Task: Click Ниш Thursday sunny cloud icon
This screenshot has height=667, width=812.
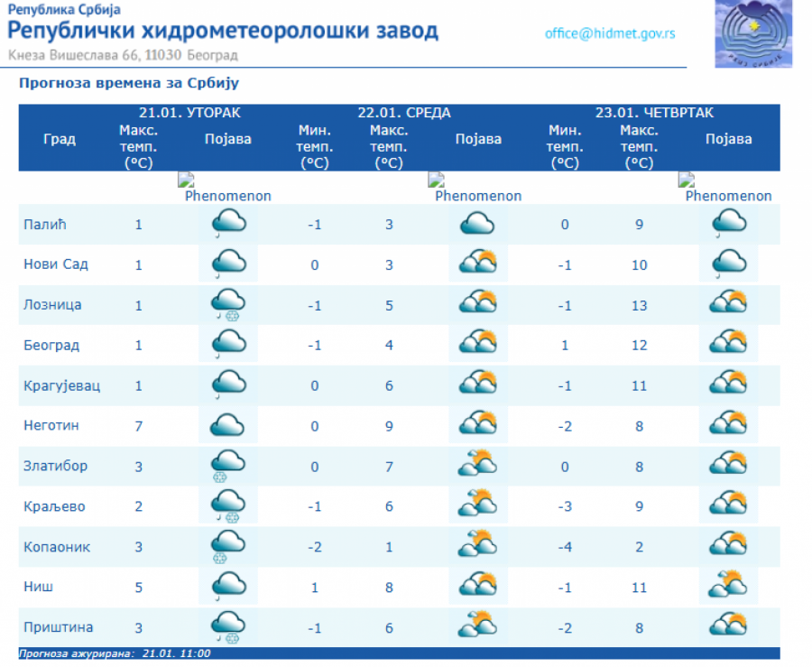Action: point(728,587)
